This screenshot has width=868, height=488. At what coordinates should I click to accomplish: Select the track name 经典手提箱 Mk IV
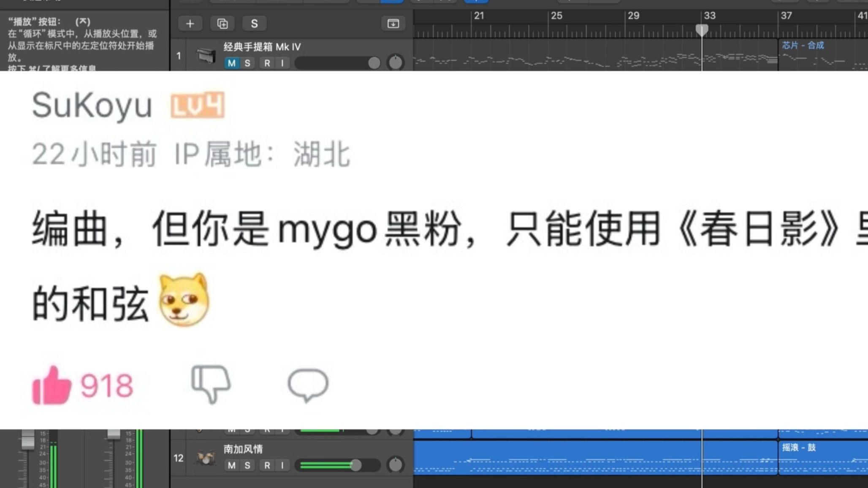pos(262,47)
